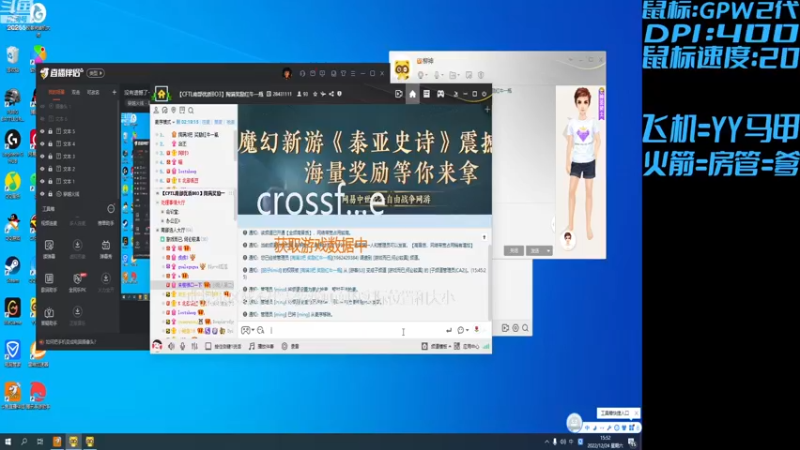Toggle visibility of the 文本 1 source
The height and width of the screenshot is (450, 800).
coord(43,181)
